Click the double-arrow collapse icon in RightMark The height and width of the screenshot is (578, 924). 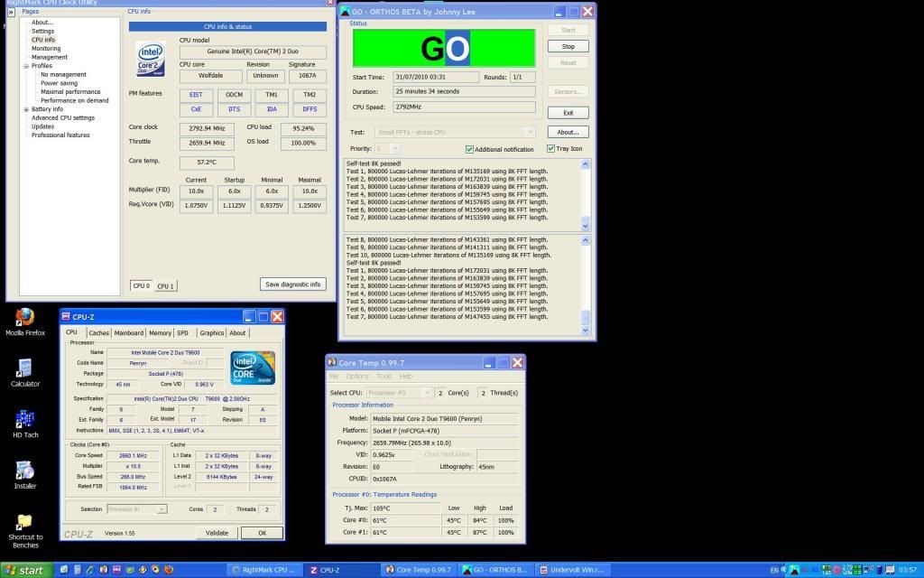pyautogui.click(x=11, y=12)
